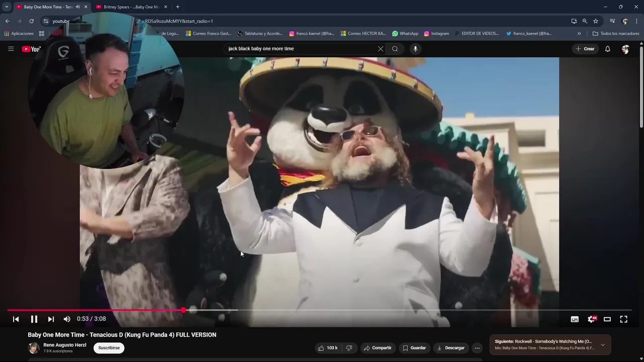
Task: Open franco_kaenel Twitter bookmark
Action: coord(529,34)
